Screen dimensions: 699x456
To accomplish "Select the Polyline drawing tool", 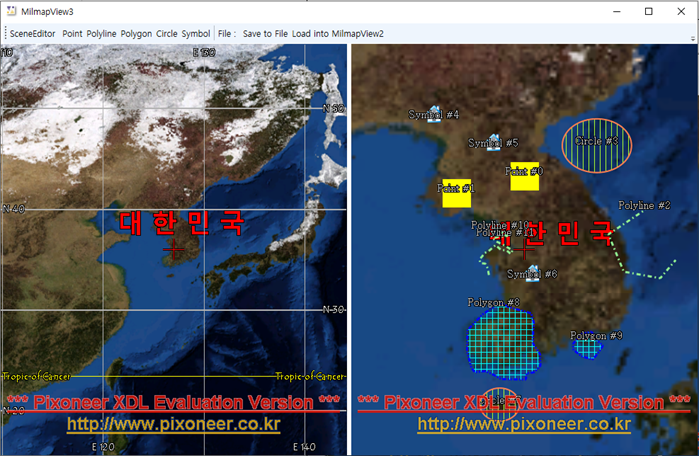I will coord(101,34).
